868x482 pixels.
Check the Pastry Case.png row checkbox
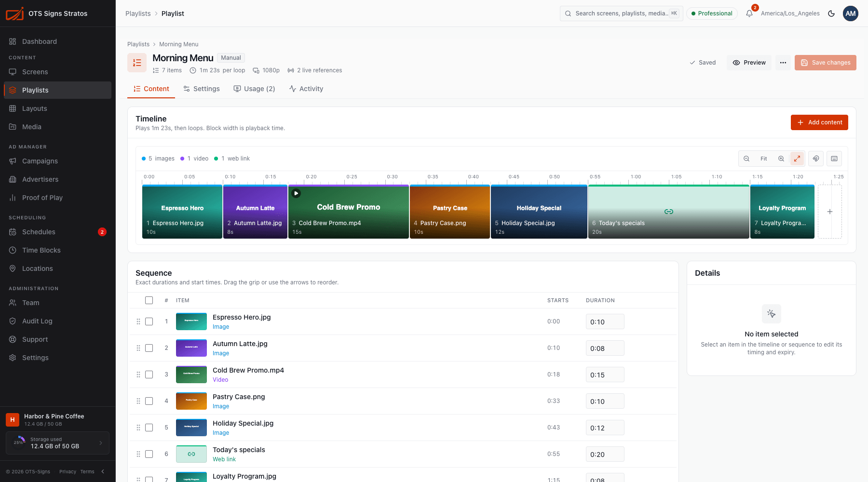pos(149,401)
